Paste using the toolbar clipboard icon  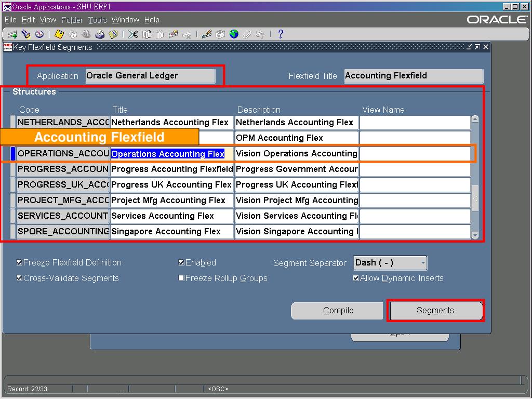pyautogui.click(x=160, y=34)
